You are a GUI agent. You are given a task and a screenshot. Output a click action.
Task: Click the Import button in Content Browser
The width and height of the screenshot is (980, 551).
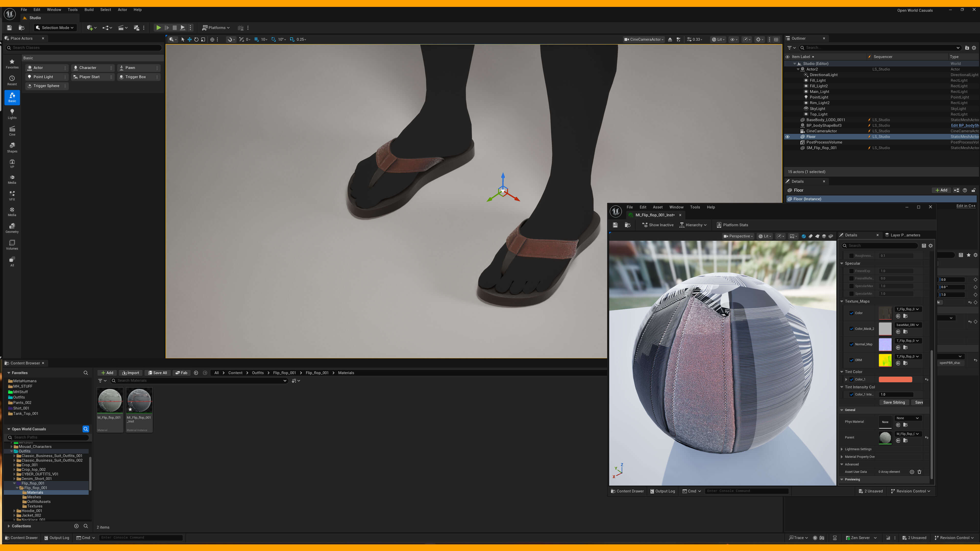[130, 373]
